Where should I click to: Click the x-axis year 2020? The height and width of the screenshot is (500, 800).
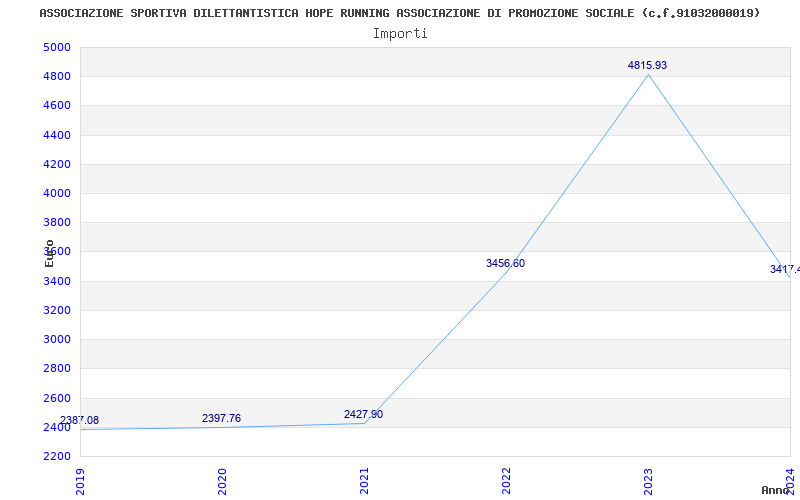coord(222,482)
